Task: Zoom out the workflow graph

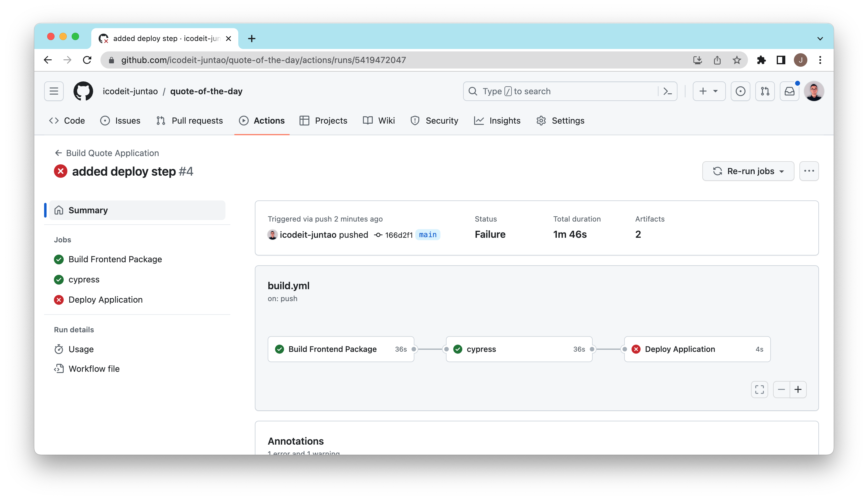Action: [x=781, y=390]
